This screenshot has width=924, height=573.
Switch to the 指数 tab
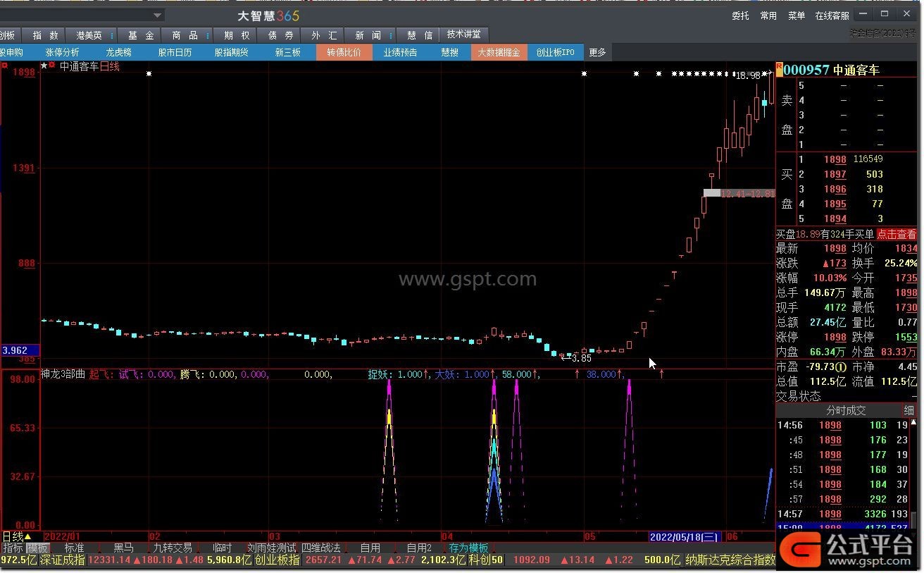coord(44,35)
